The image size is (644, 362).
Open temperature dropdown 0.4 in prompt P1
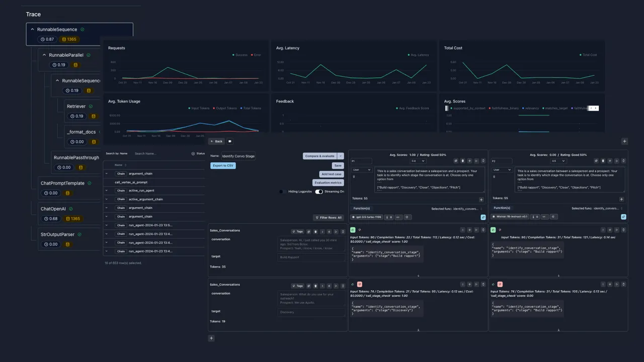click(x=418, y=161)
